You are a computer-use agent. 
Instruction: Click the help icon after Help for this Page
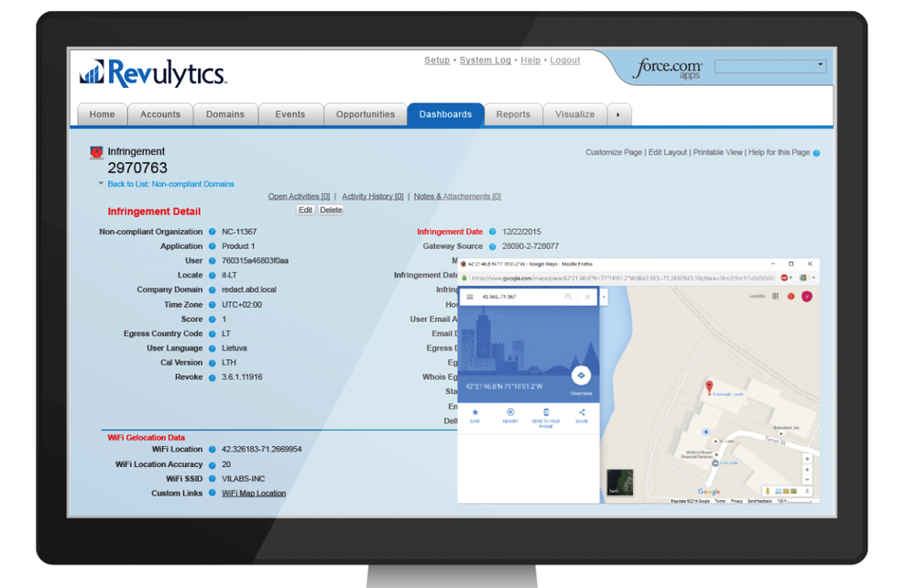(817, 153)
